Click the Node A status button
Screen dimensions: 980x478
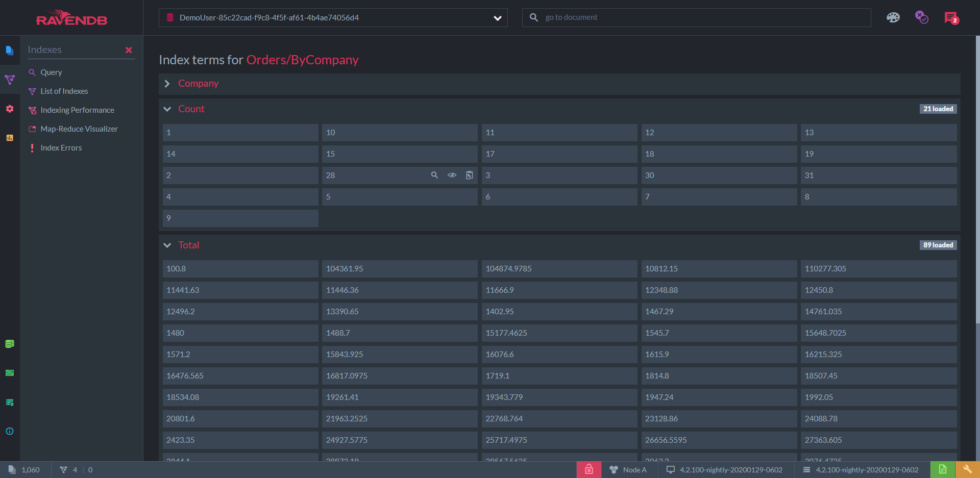pos(629,470)
